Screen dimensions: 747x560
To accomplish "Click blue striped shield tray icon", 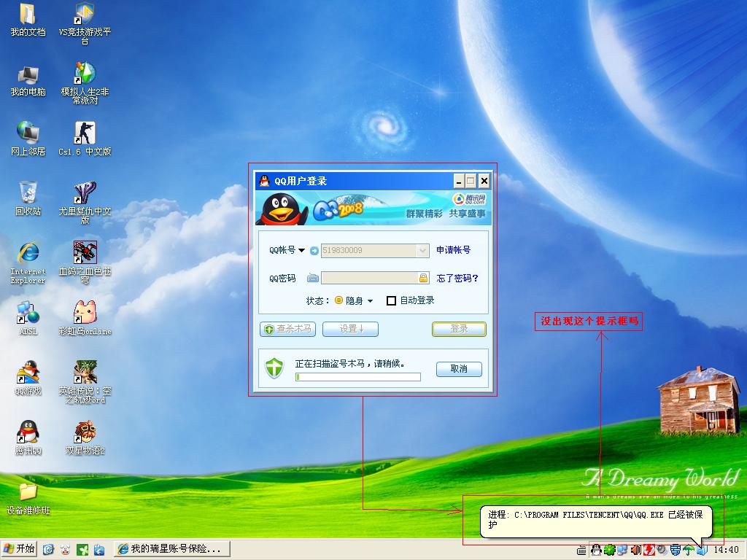I will 675,550.
